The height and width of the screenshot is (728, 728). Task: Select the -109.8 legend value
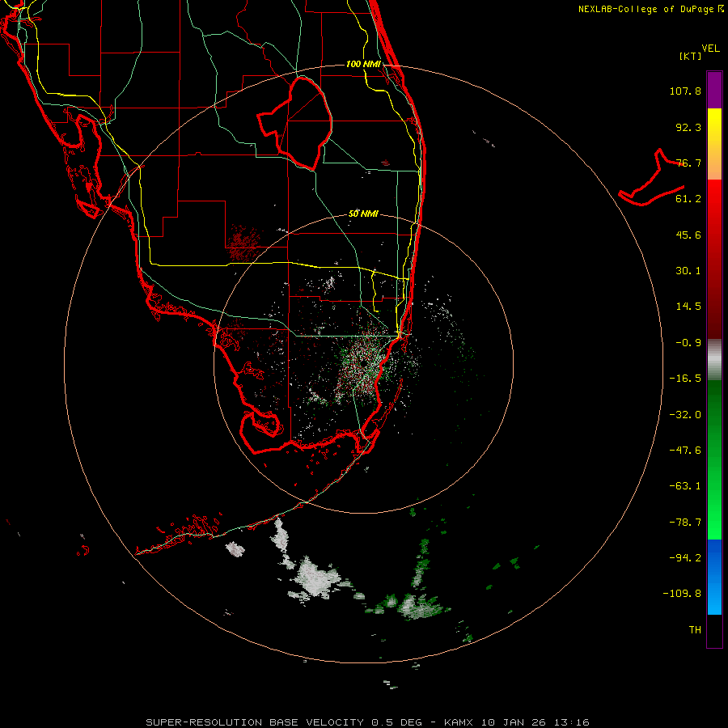[682, 594]
